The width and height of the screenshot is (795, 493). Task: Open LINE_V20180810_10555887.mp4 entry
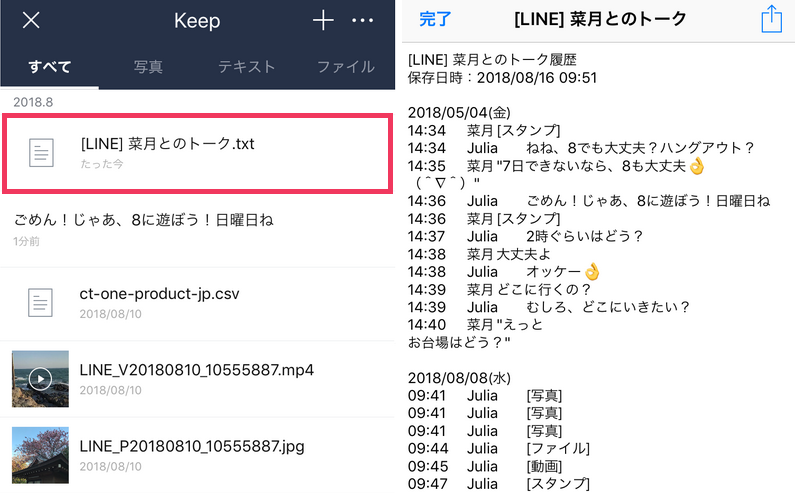(x=197, y=379)
